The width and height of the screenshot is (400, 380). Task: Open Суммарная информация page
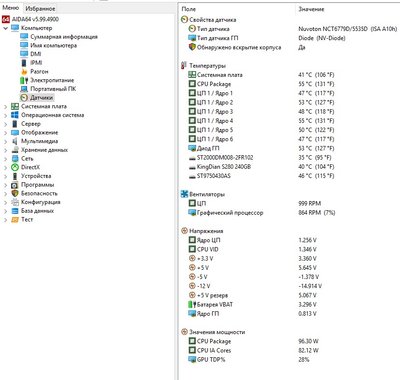(64, 37)
